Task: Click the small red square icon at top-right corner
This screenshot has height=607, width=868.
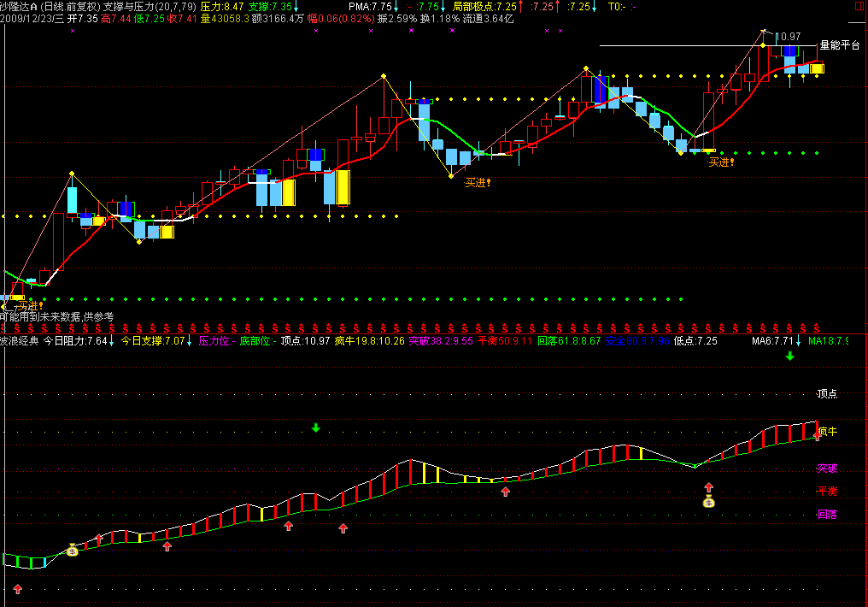Action: [859, 7]
